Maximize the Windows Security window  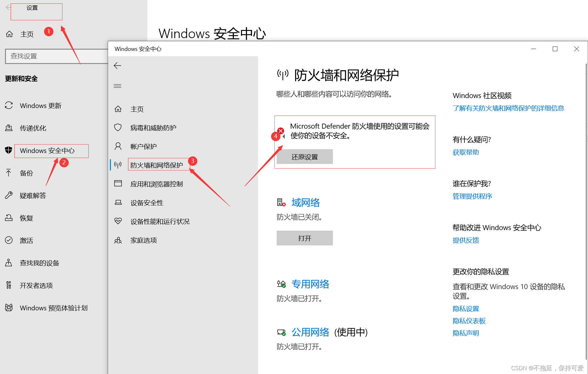pos(555,49)
